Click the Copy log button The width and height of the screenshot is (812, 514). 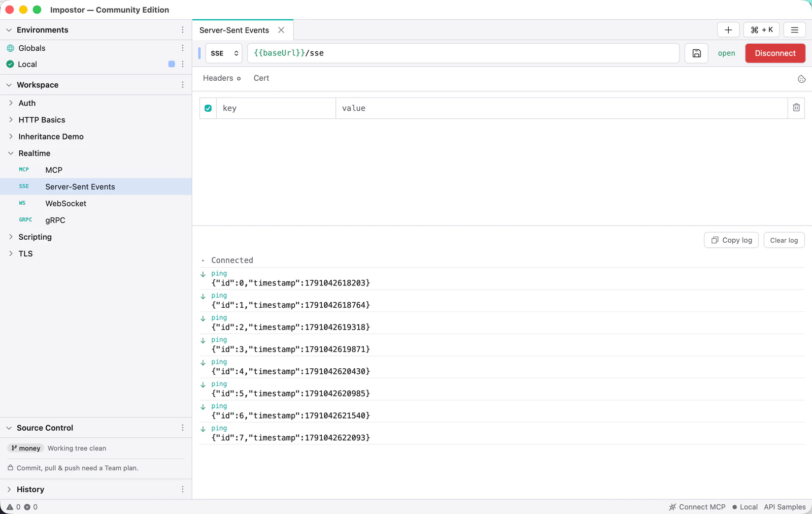731,240
